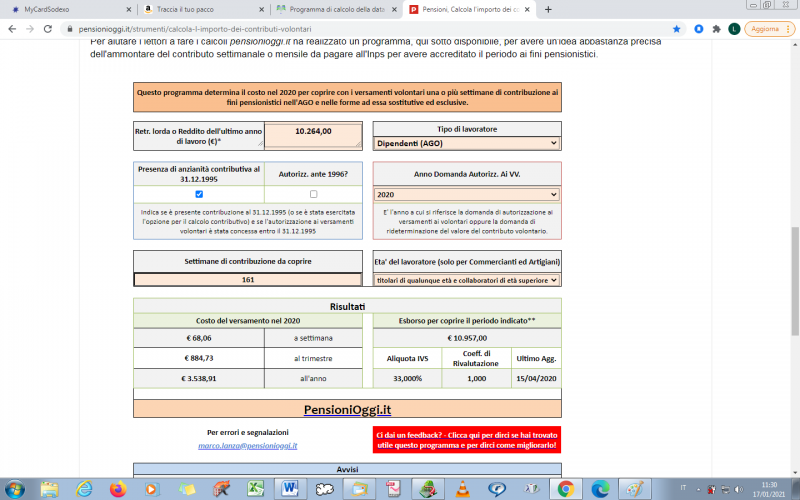Open new browser tab with plus icon

click(547, 9)
